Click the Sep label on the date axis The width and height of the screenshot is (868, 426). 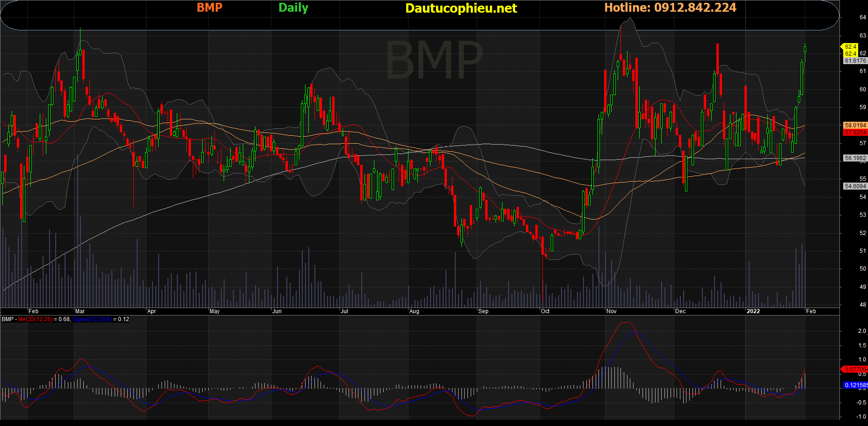(483, 311)
